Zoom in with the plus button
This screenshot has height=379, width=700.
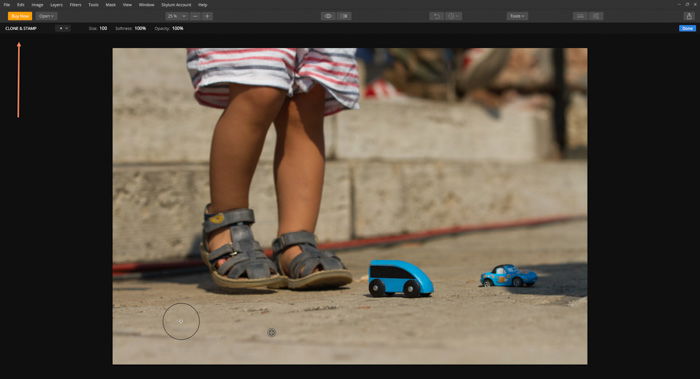point(207,16)
